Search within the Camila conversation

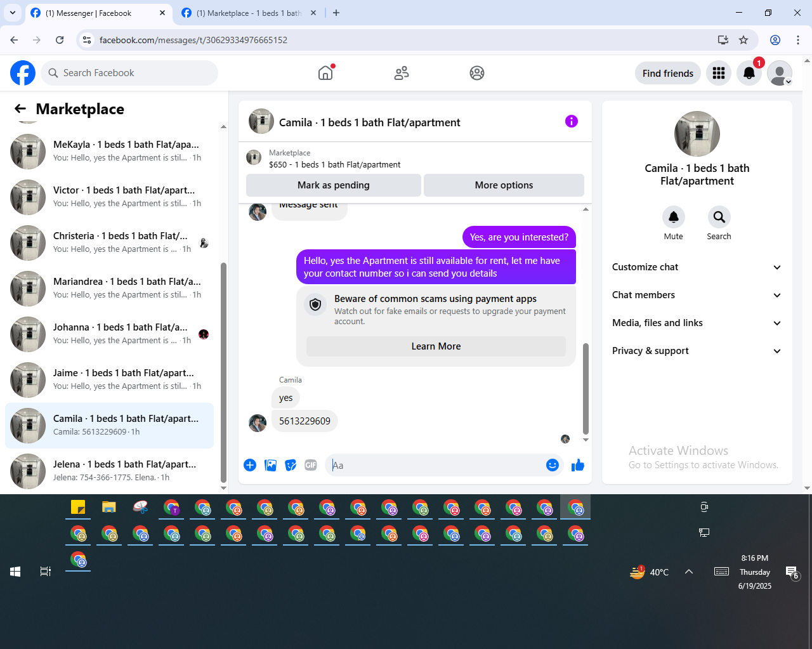coord(719,217)
